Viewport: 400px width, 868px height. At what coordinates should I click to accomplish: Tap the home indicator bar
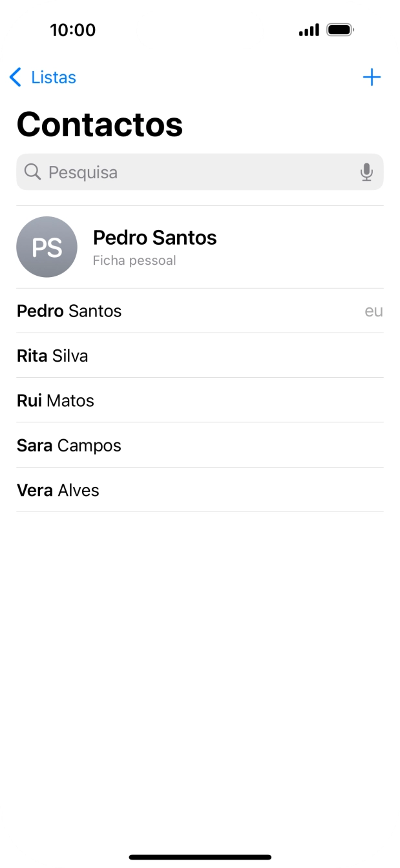[200, 856]
